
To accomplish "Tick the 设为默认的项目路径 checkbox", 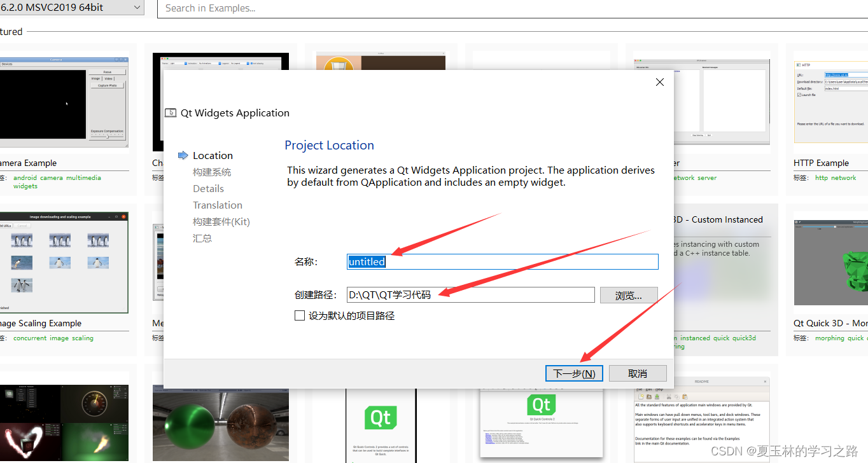I will (300, 315).
